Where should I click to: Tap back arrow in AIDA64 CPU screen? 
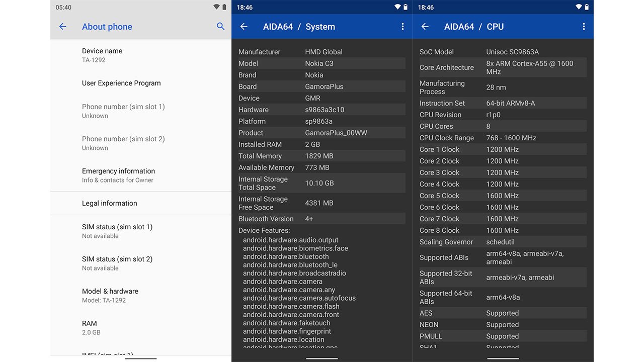click(x=425, y=27)
